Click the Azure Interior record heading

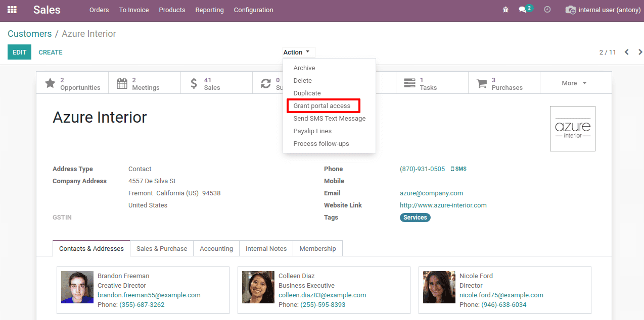pyautogui.click(x=100, y=117)
